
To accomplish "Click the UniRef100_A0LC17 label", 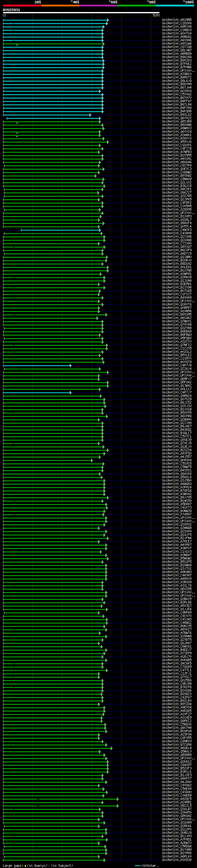I will coord(177,389).
